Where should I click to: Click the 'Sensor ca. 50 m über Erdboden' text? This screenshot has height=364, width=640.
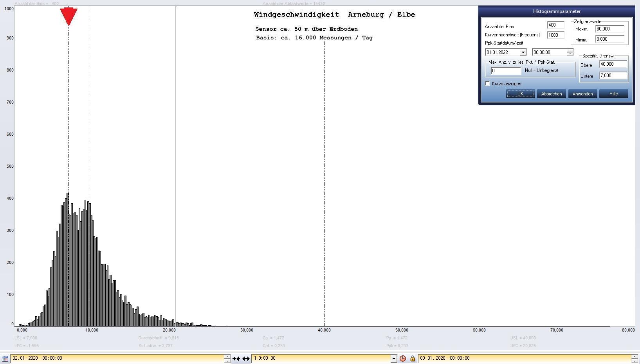click(x=306, y=29)
